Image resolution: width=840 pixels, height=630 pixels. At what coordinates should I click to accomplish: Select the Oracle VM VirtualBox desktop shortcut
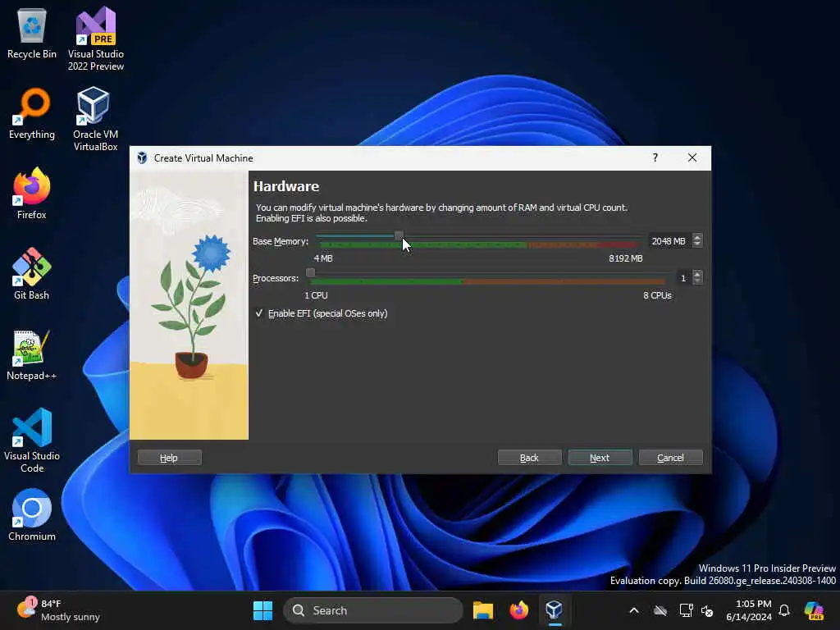(95, 119)
